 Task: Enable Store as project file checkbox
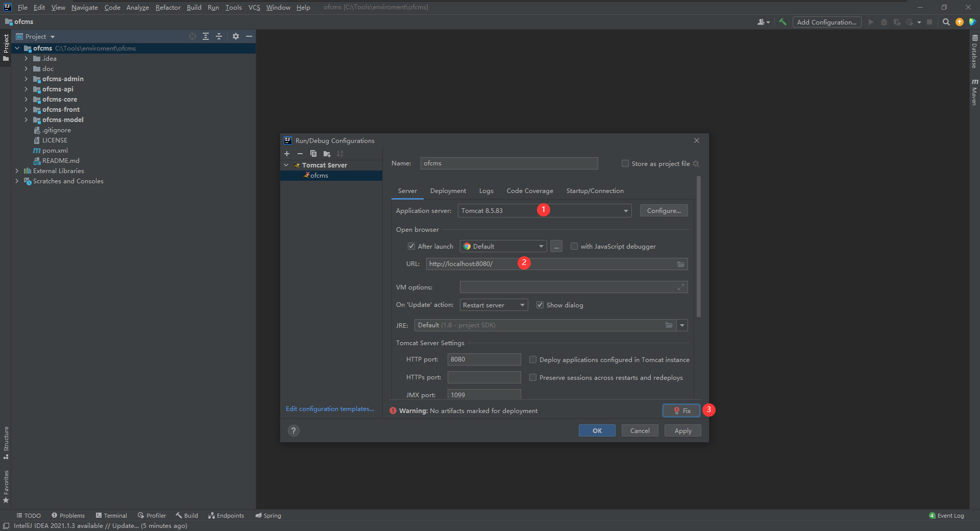coord(625,163)
